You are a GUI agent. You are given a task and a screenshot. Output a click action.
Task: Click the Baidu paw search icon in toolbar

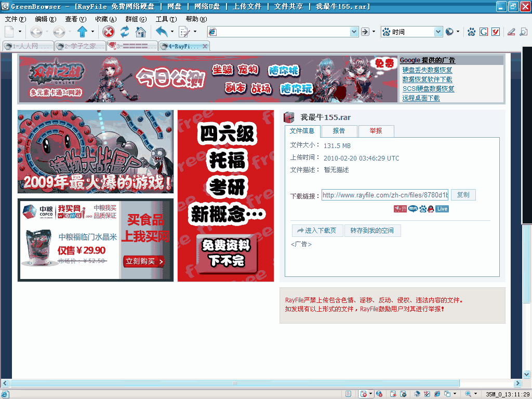[471, 32]
